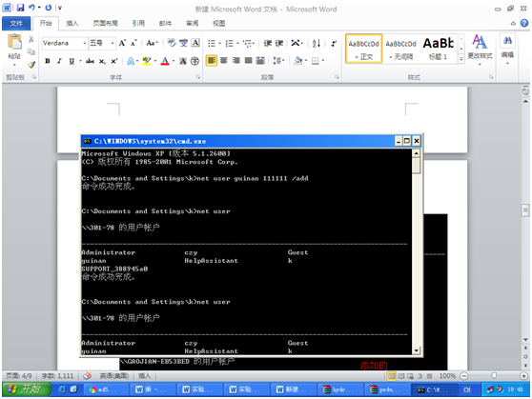Click the Decrease Indent icon
532x399 pixels.
click(x=268, y=43)
